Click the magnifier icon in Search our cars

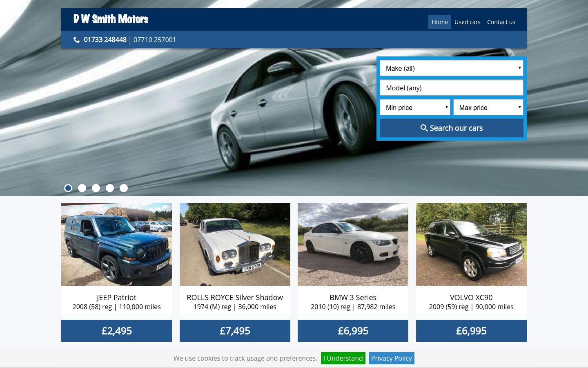pyautogui.click(x=424, y=128)
